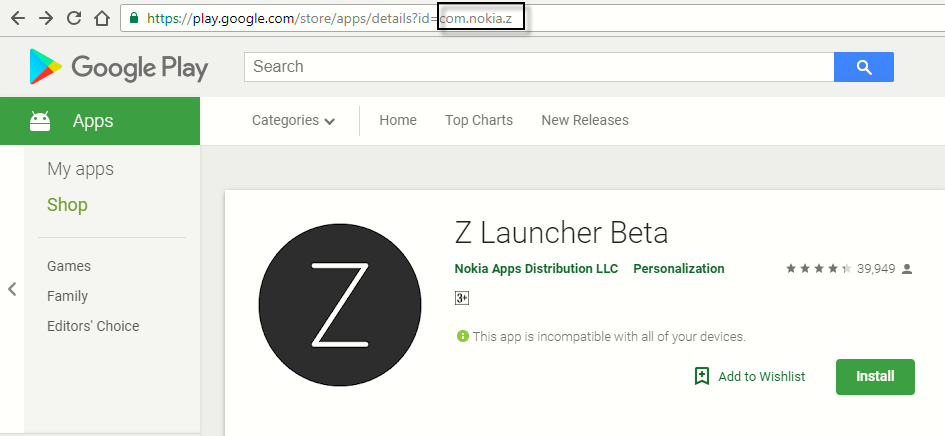945x436 pixels.
Task: Click the Add to Wishlist bookmark icon
Action: [702, 376]
